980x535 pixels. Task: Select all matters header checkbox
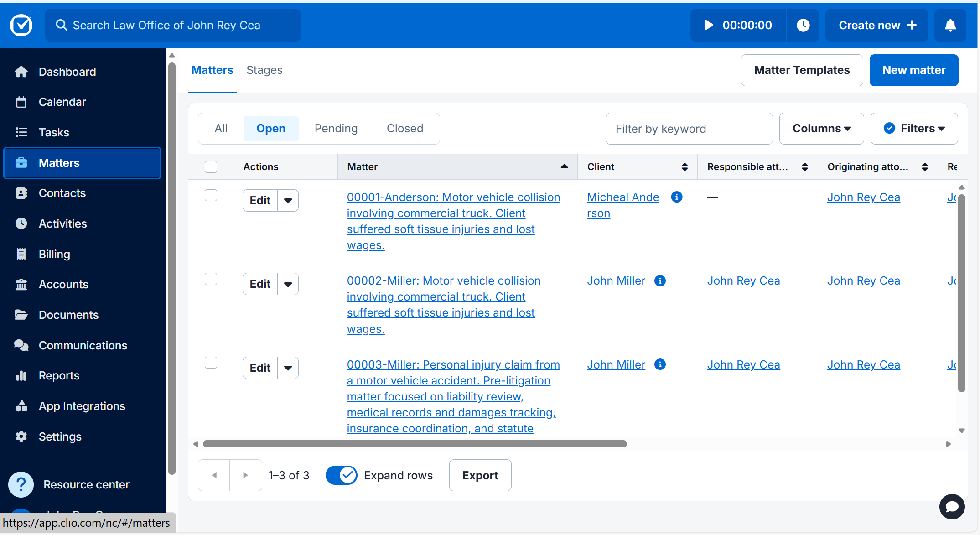pyautogui.click(x=211, y=167)
